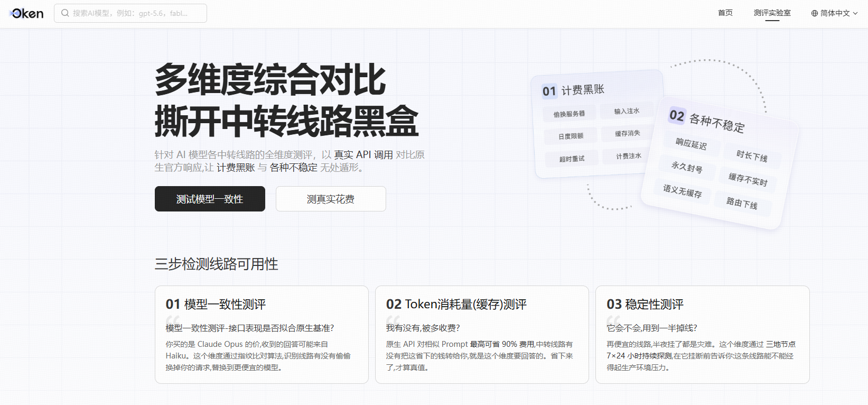Open the 02 Token消耗量(缓存)测评 card title
Viewport: 868px width, 405px height.
click(456, 305)
